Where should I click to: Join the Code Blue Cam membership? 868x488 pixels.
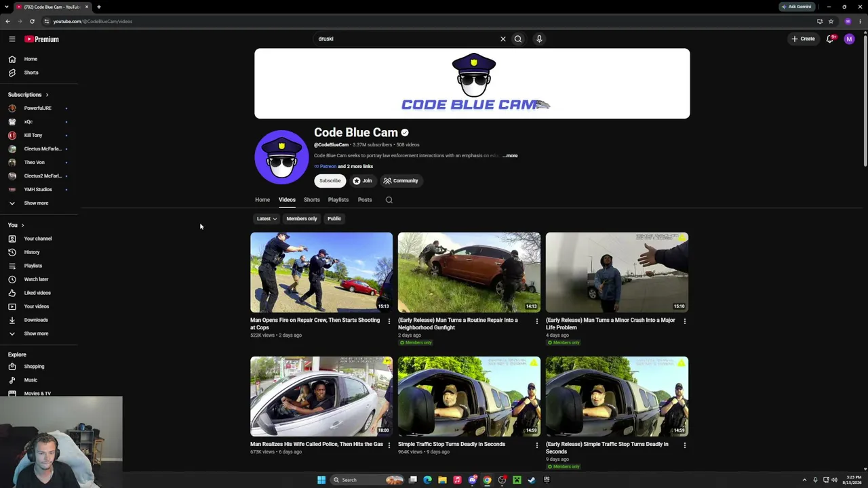point(362,181)
